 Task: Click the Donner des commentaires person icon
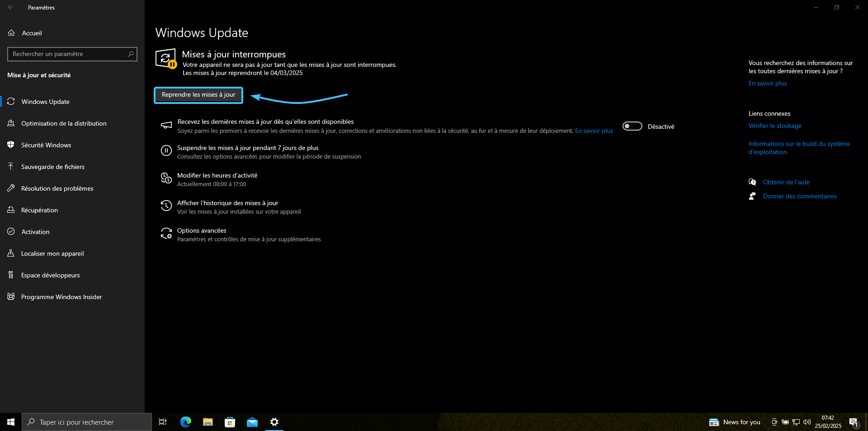[x=752, y=196]
